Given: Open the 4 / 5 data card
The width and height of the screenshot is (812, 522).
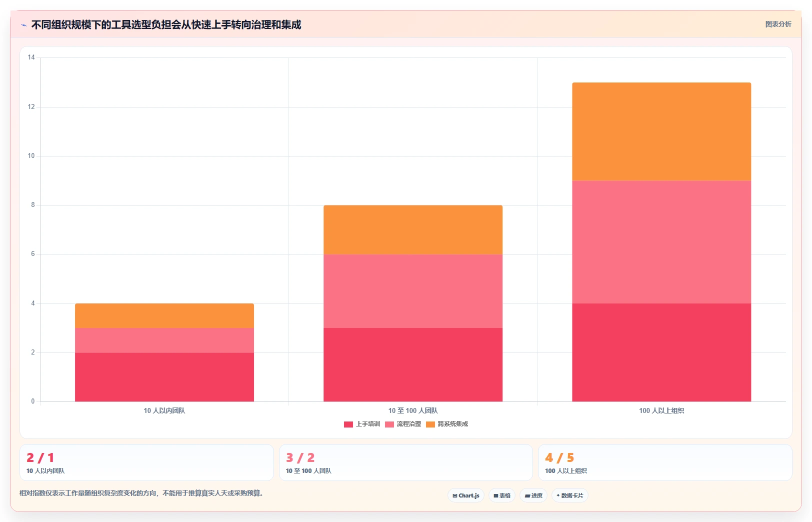Looking at the screenshot, I should pos(665,462).
